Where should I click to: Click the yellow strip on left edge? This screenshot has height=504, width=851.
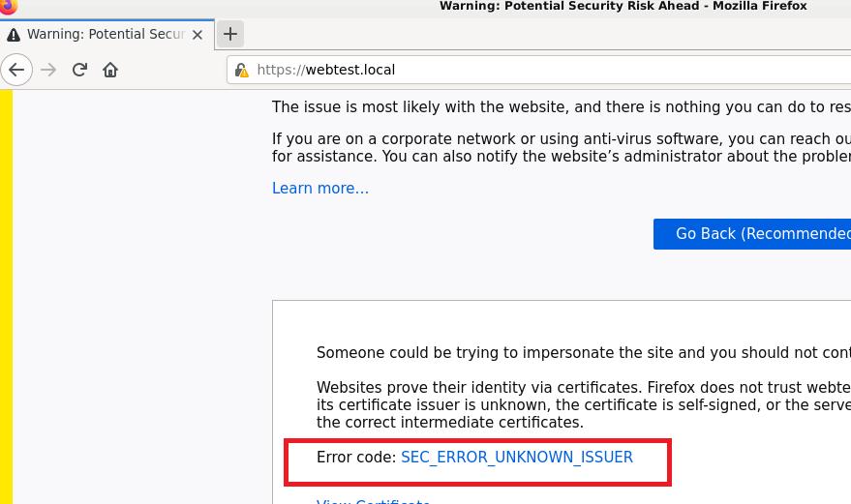point(6,297)
